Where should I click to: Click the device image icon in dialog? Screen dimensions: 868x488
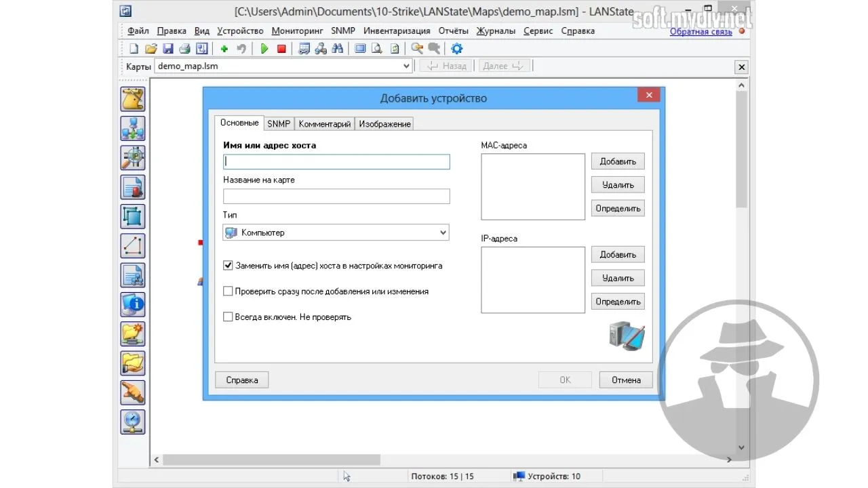(x=627, y=336)
